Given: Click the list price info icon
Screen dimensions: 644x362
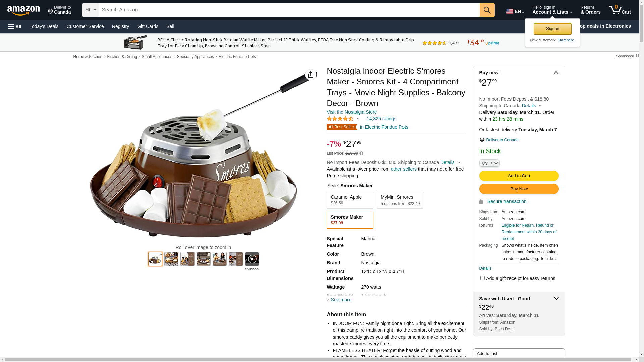Looking at the screenshot, I should coord(361,153).
